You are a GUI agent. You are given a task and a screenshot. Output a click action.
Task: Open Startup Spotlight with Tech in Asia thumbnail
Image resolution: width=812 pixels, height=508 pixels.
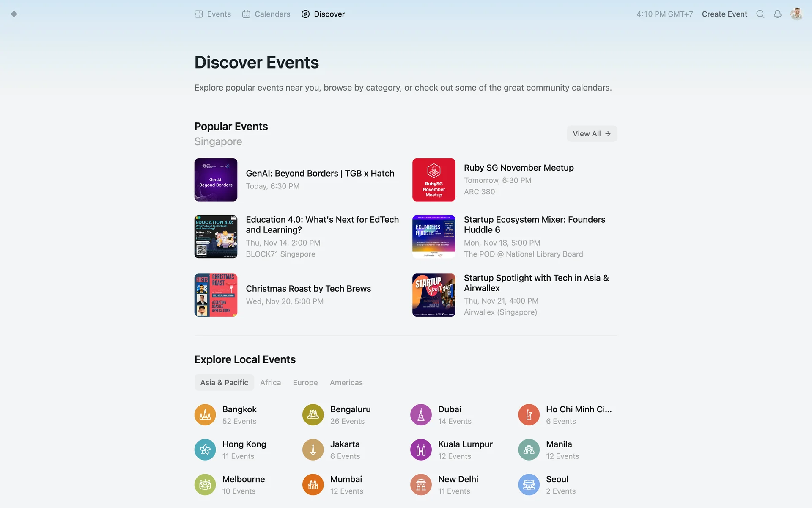click(x=433, y=295)
